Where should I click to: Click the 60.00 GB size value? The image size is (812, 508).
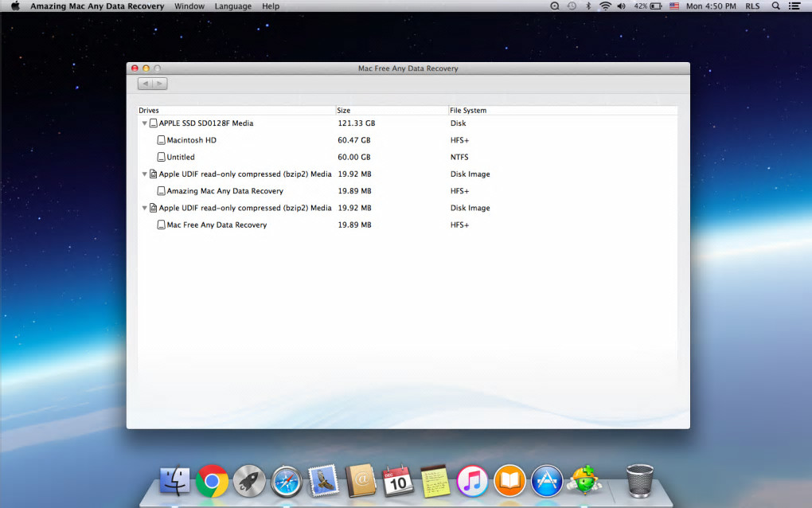point(354,157)
